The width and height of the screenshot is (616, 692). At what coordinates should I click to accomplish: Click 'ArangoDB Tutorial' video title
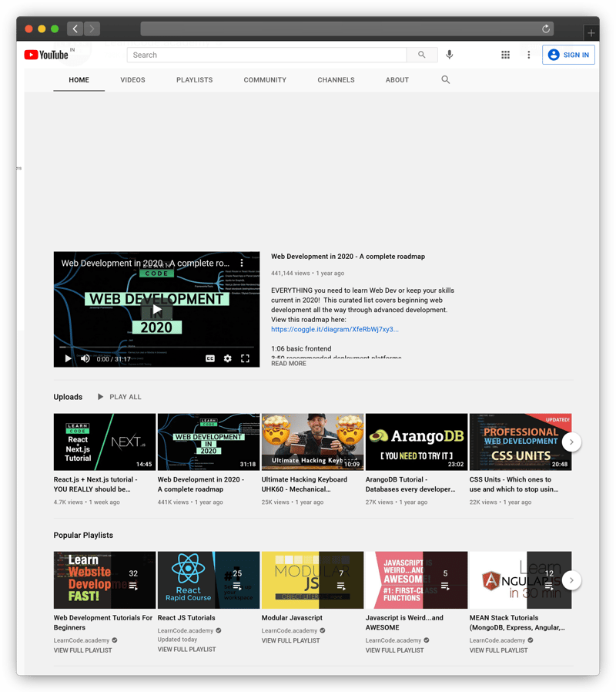coord(410,484)
